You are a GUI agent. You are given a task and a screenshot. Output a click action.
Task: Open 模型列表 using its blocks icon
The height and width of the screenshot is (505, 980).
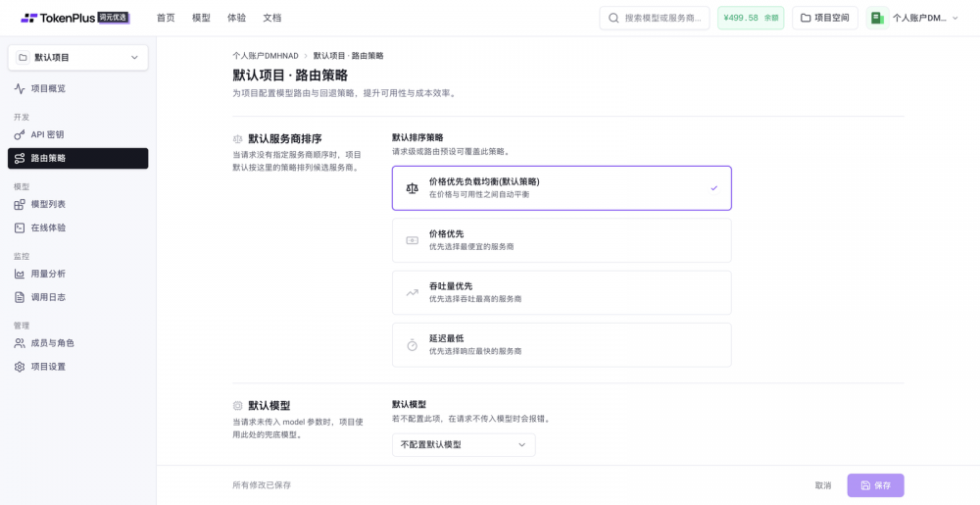coord(20,204)
